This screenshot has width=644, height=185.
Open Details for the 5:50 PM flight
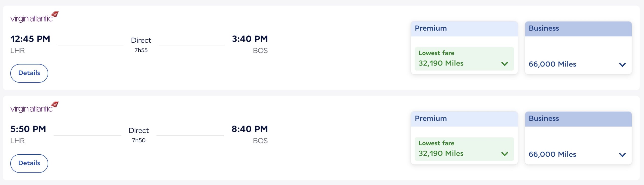point(29,163)
